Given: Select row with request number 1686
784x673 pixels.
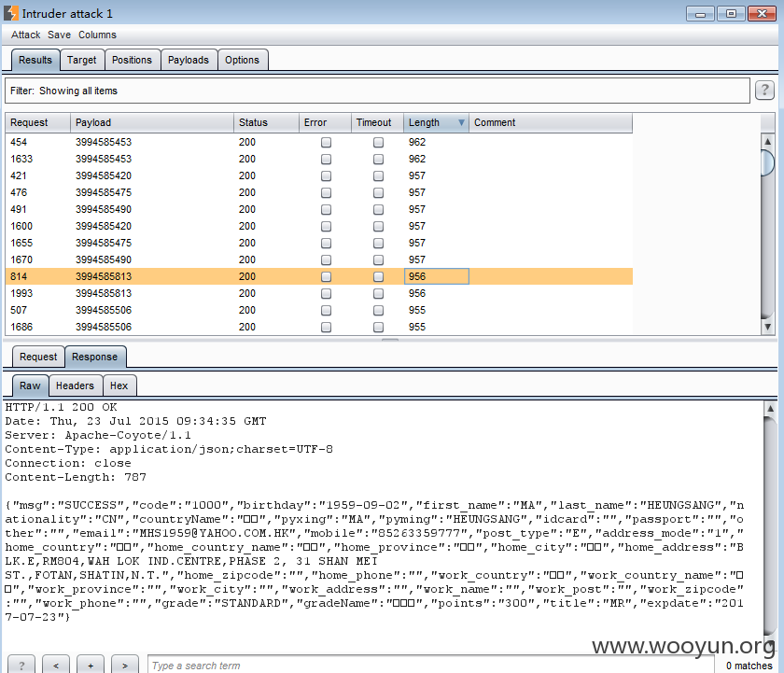Looking at the screenshot, I should 319,327.
